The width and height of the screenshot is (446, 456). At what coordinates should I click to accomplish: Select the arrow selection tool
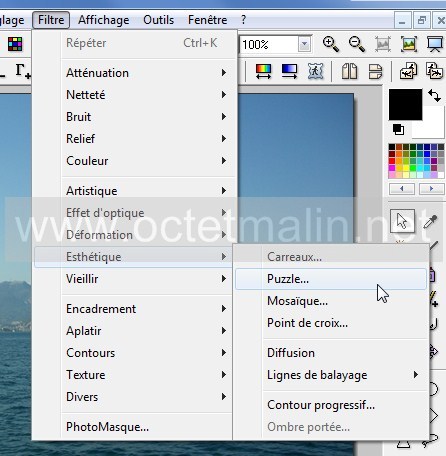click(402, 221)
